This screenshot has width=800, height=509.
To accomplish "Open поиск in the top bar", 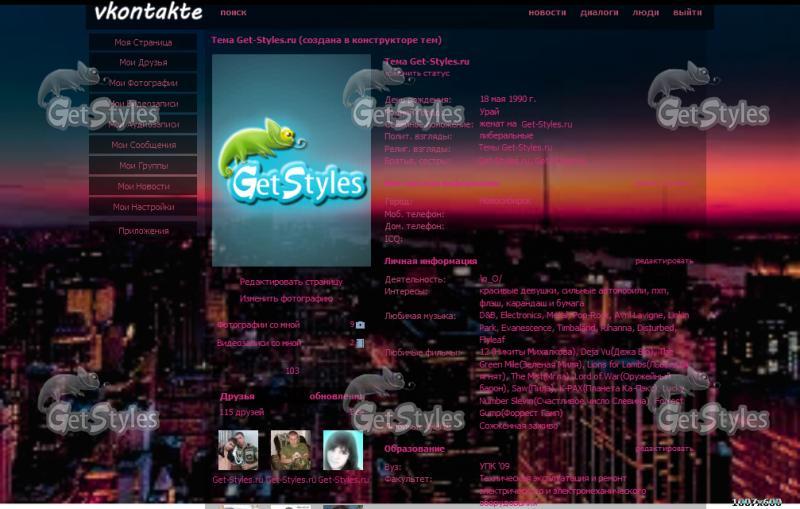I will (x=233, y=12).
